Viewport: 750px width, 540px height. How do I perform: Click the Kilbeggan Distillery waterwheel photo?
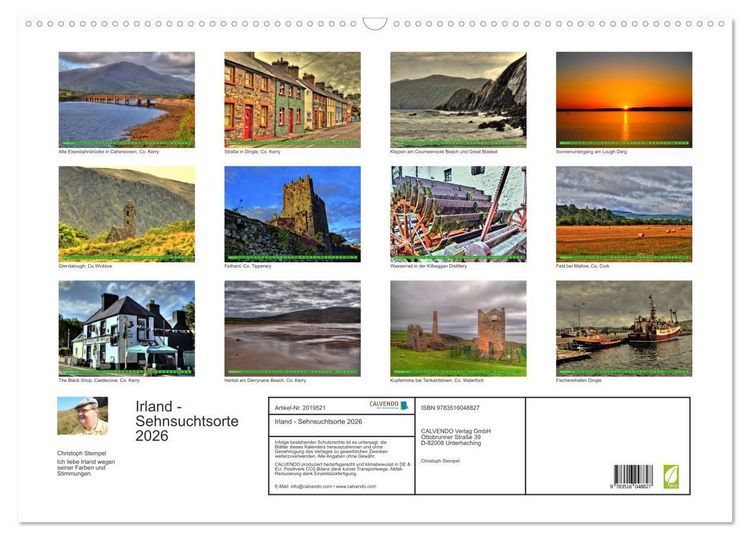tap(458, 214)
